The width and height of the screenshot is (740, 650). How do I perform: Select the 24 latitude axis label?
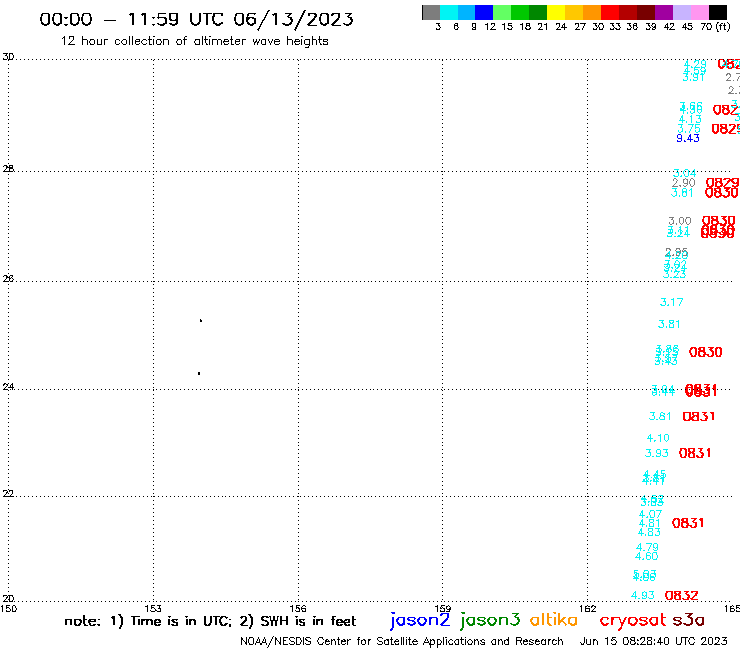click(x=8, y=387)
